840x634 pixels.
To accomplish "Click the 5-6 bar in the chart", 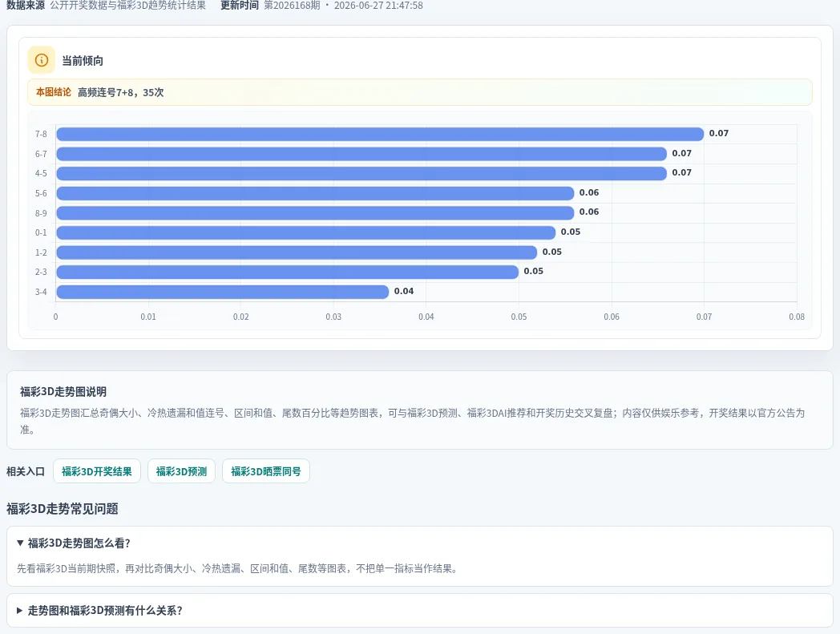I will coord(315,193).
